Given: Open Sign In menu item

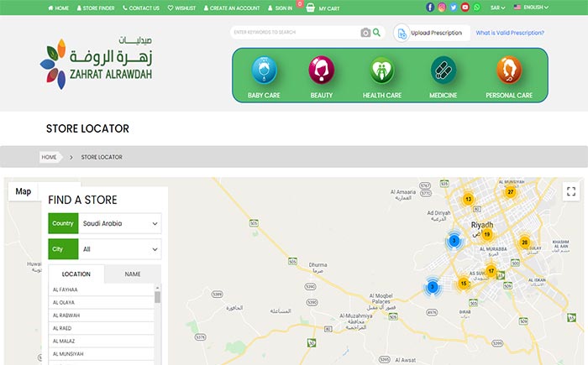Looking at the screenshot, I should [280, 8].
